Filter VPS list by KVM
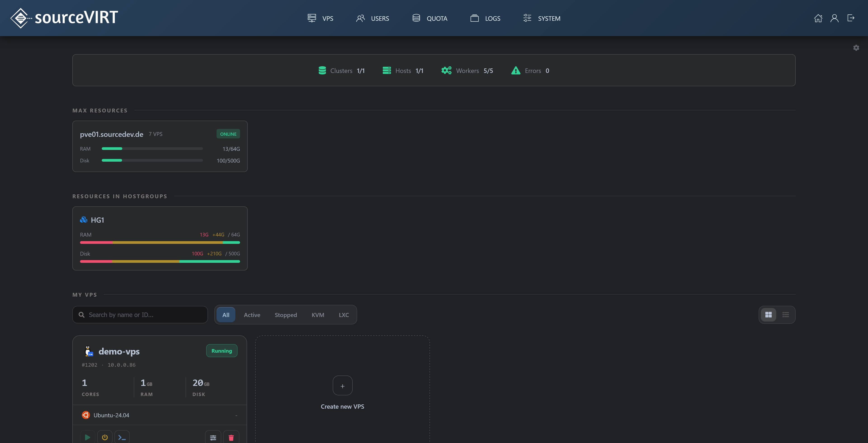This screenshot has height=443, width=868. [x=318, y=315]
